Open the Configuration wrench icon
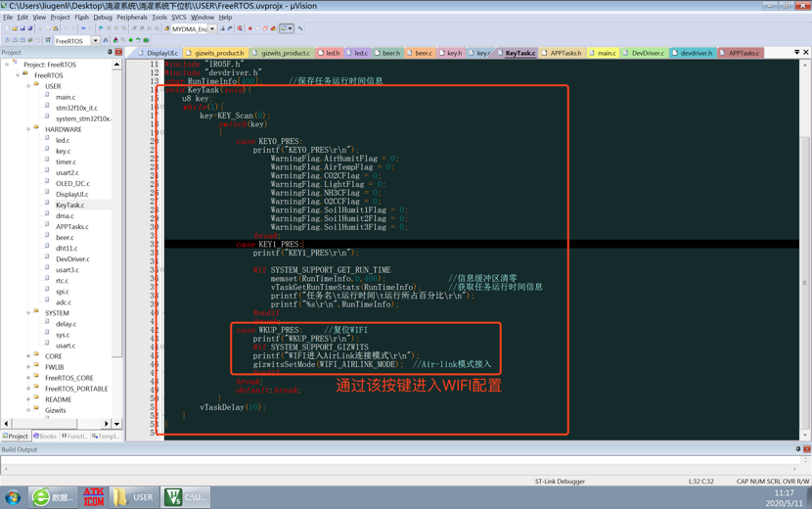The width and height of the screenshot is (812, 509). (x=300, y=28)
